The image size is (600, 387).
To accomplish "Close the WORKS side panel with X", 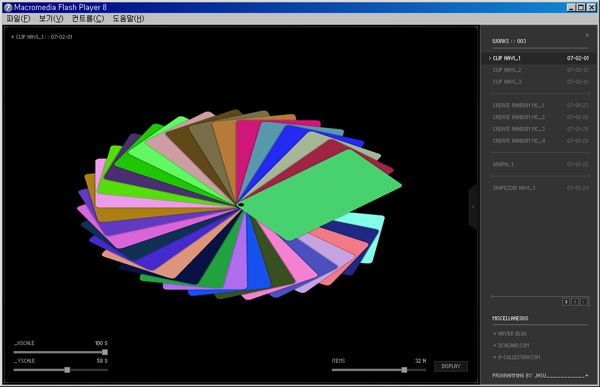I will coord(587,35).
